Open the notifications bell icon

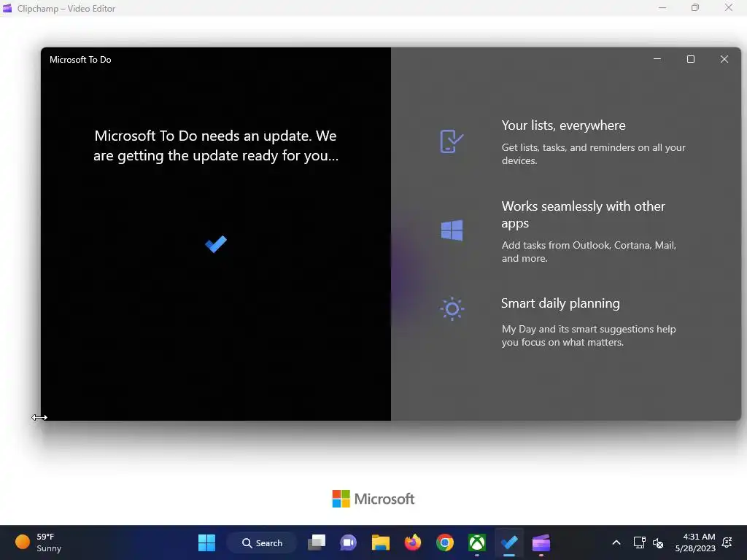point(727,542)
